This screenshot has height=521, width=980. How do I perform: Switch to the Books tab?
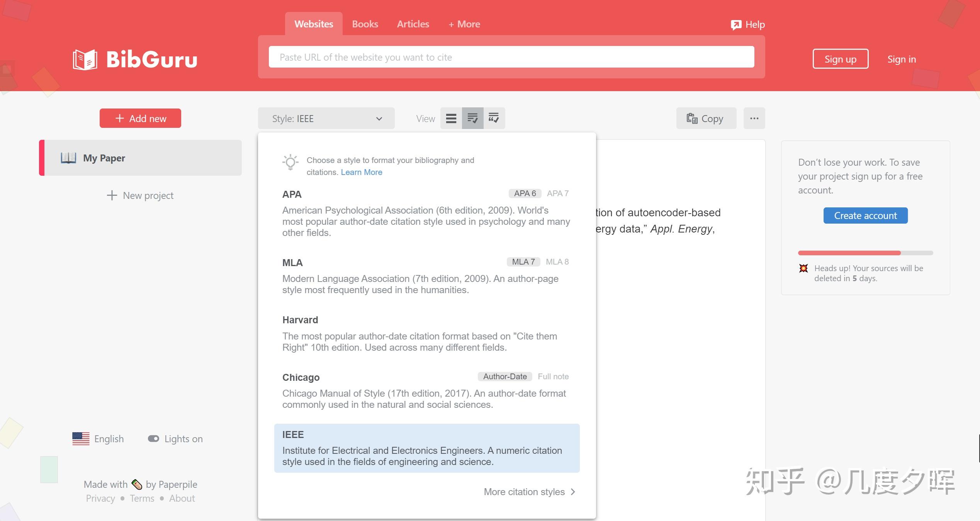coord(365,24)
